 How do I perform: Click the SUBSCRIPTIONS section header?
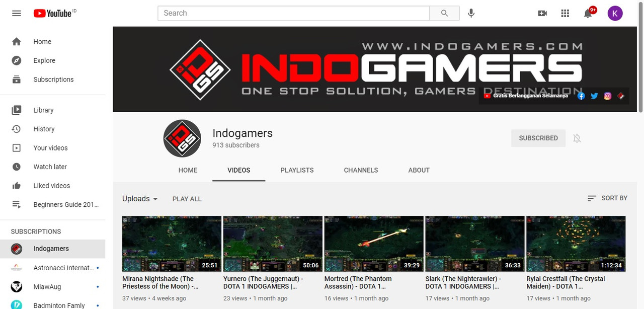point(36,231)
